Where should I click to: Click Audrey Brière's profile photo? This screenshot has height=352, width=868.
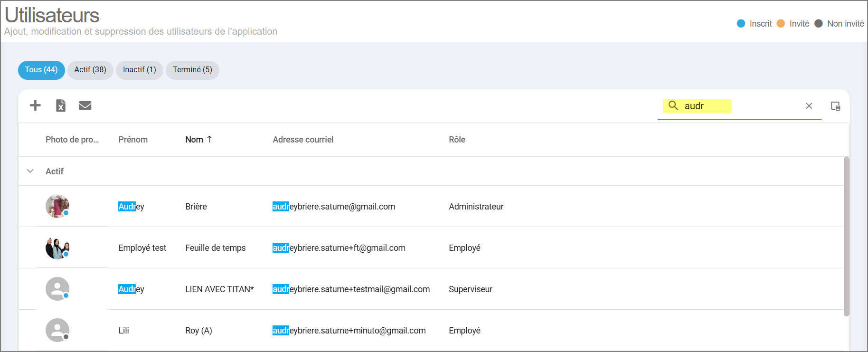(x=57, y=206)
